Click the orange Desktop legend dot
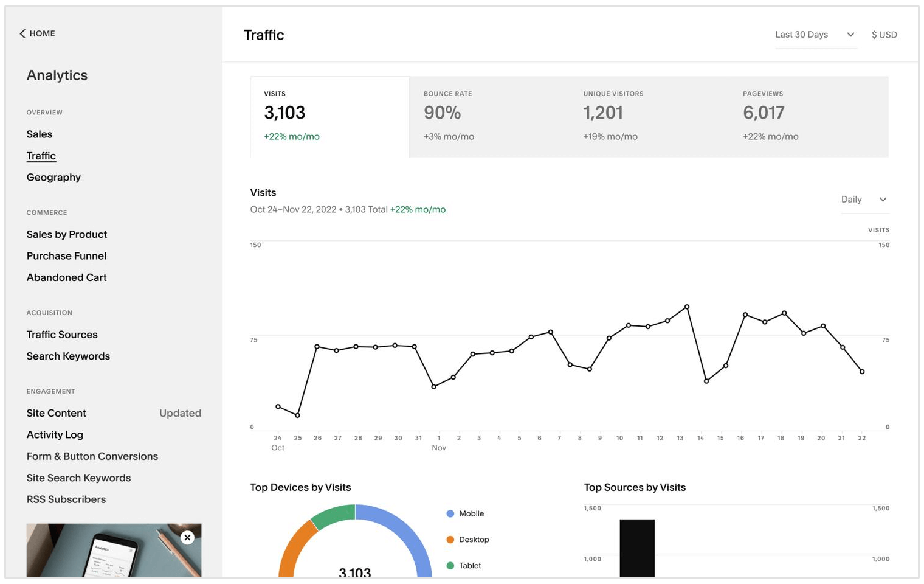 point(450,540)
